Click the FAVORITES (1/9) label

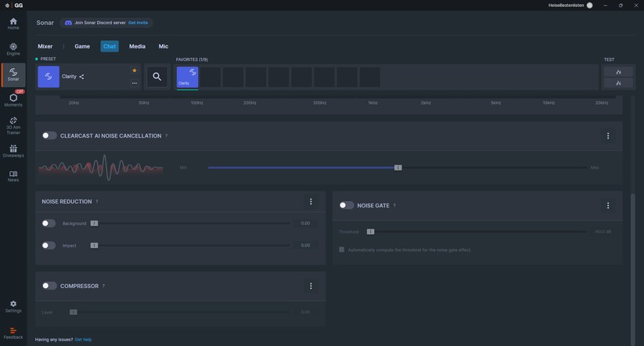click(192, 59)
